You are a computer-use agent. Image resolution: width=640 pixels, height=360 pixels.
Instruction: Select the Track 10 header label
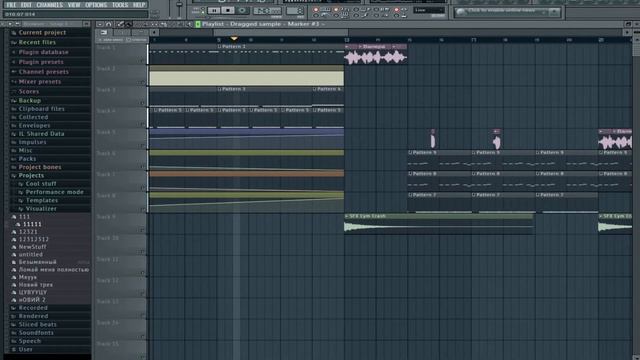107,238
